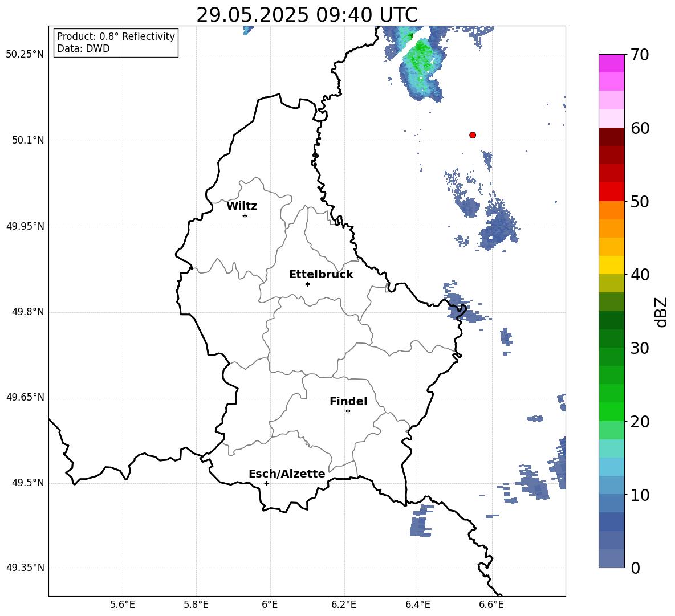675x616 pixels.
Task: Click the 49.5°N latitude label
Action: [28, 483]
